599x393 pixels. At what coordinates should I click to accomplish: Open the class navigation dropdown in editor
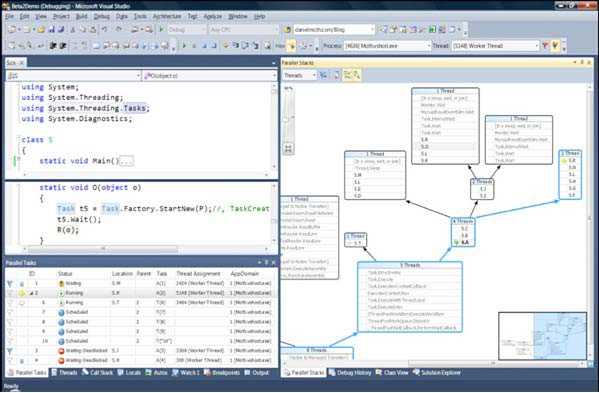[x=73, y=76]
